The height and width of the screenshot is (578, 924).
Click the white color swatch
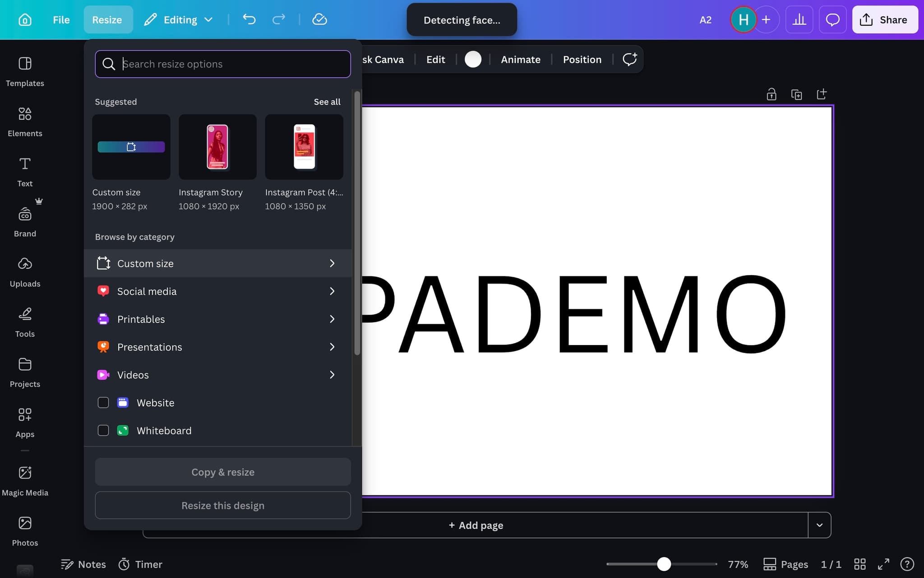473,60
